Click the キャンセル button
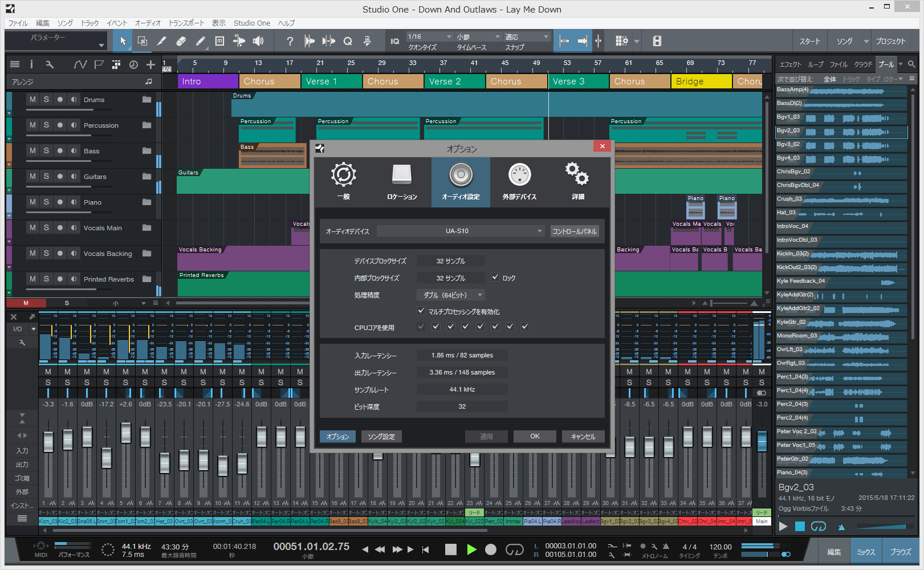924x570 pixels. 583,436
